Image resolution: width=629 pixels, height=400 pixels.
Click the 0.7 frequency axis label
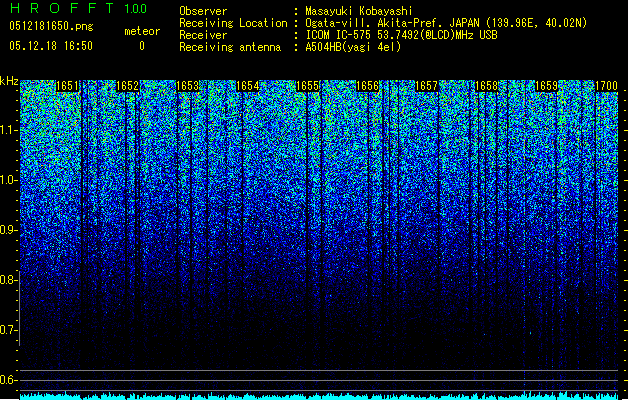tap(9, 330)
